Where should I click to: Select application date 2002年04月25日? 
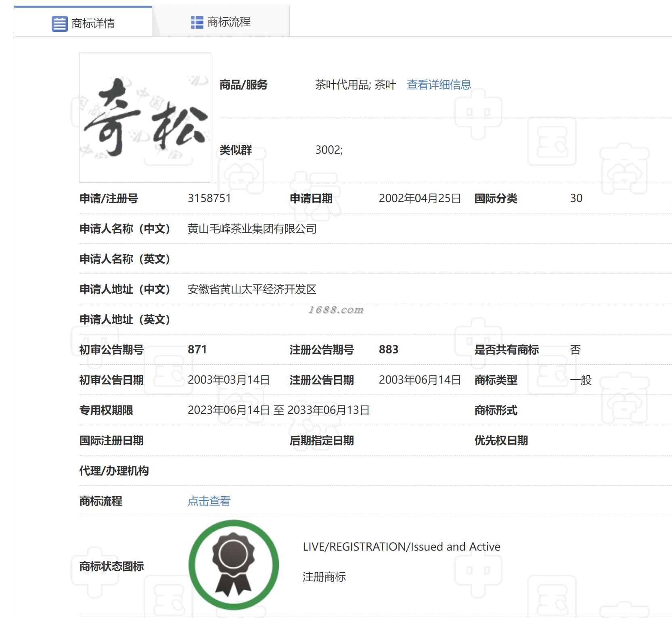(x=420, y=198)
